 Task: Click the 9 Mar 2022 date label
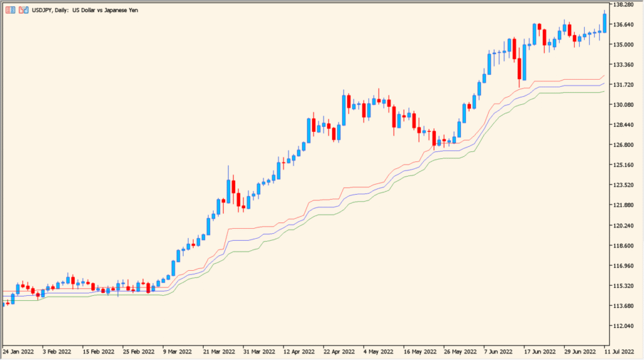[x=177, y=352]
